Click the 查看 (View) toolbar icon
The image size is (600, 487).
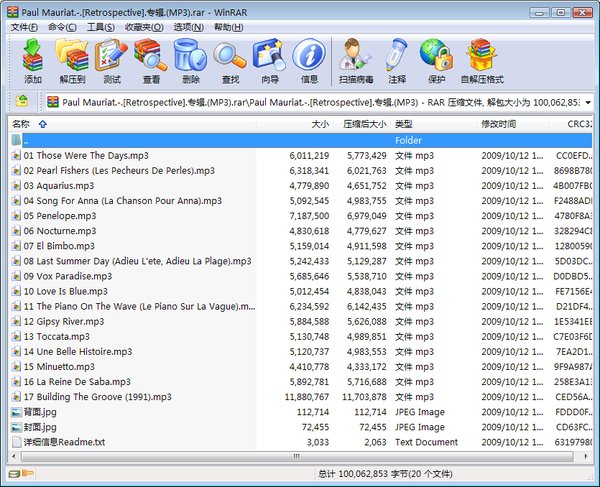pos(151,55)
